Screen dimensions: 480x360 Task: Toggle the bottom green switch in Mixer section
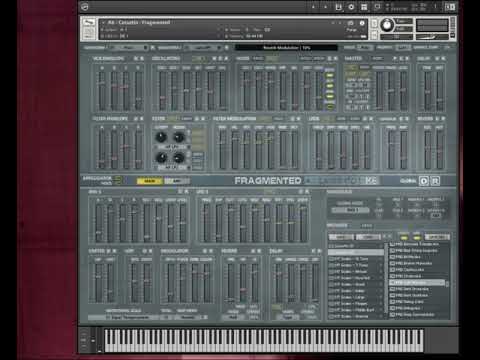click(x=330, y=107)
